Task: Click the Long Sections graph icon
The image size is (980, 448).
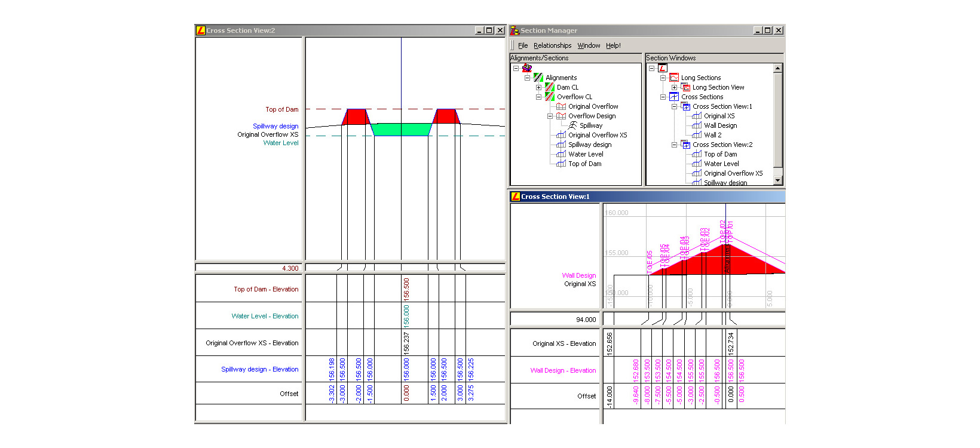Action: point(674,78)
